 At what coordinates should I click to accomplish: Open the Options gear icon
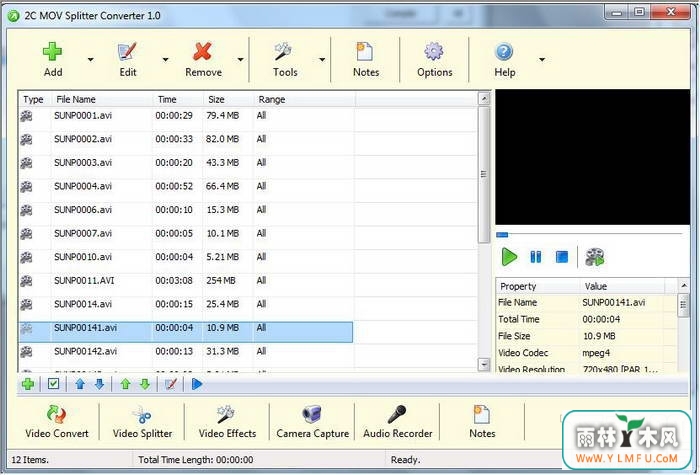point(434,52)
